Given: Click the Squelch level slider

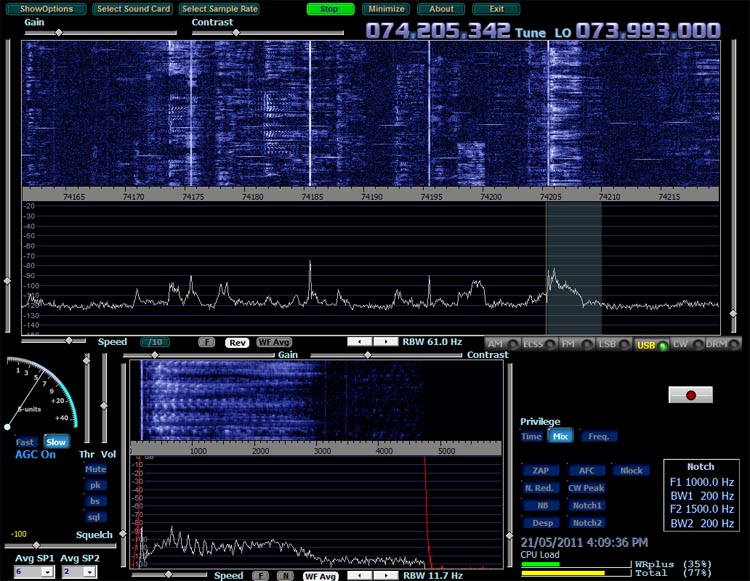Looking at the screenshot, I should tap(58, 546).
